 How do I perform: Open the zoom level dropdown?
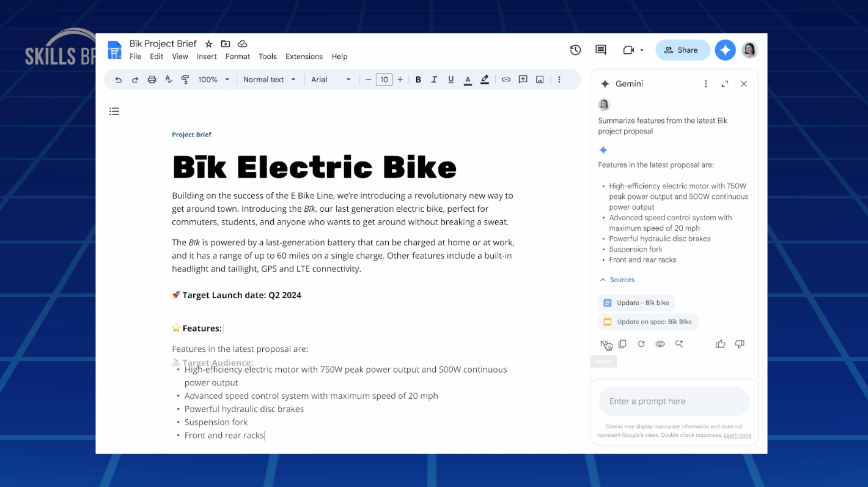click(x=214, y=80)
